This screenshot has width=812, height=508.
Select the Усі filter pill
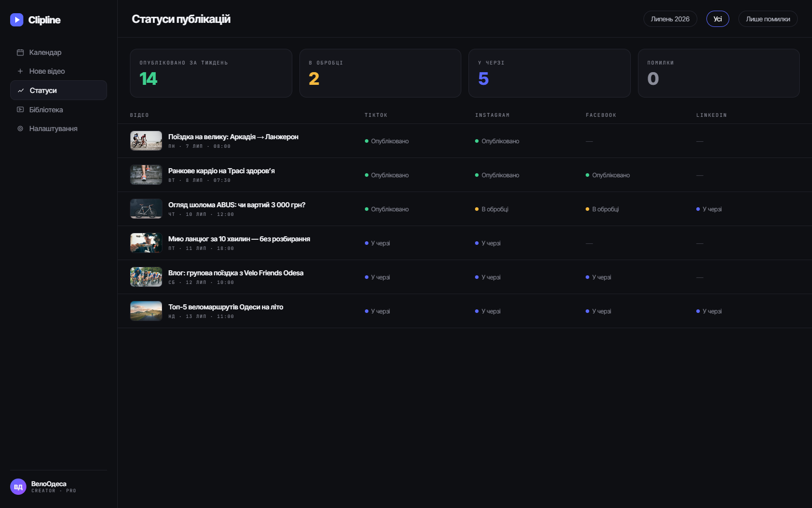(x=718, y=19)
